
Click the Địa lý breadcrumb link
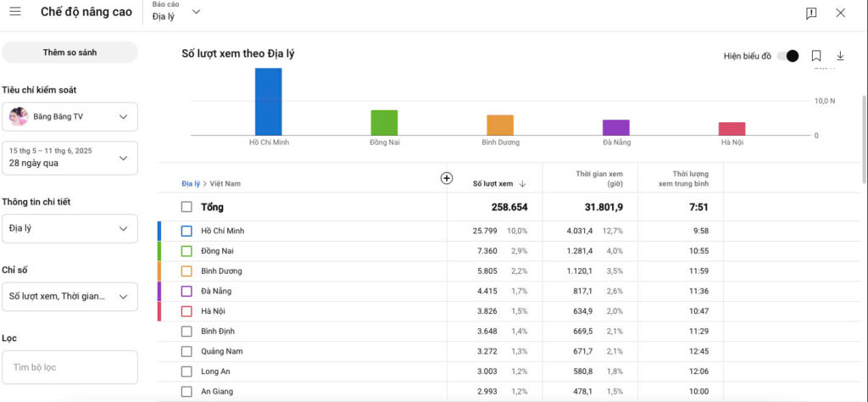tap(191, 183)
